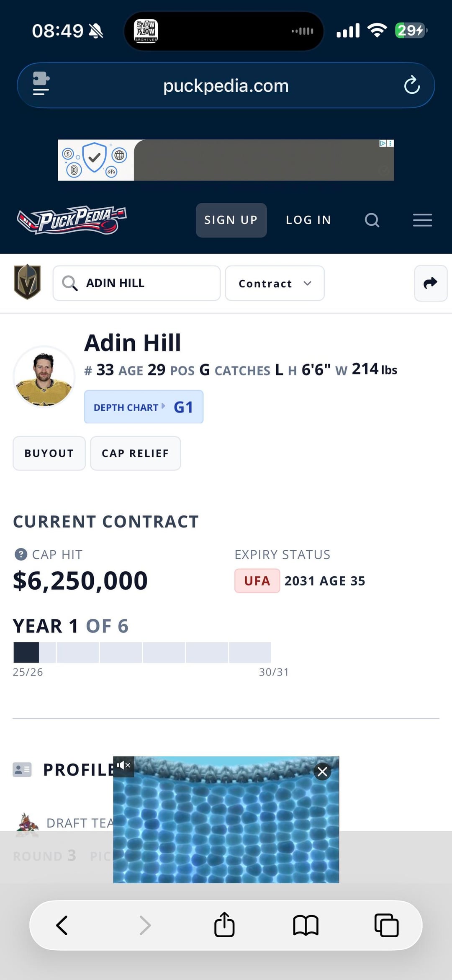Tap the Log In link
The image size is (452, 980).
pyautogui.click(x=308, y=220)
